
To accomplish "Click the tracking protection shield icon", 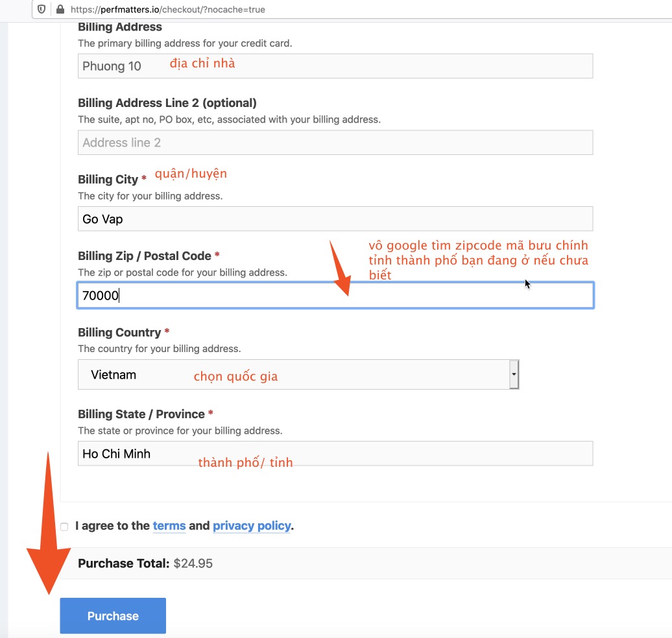I will click(x=42, y=10).
